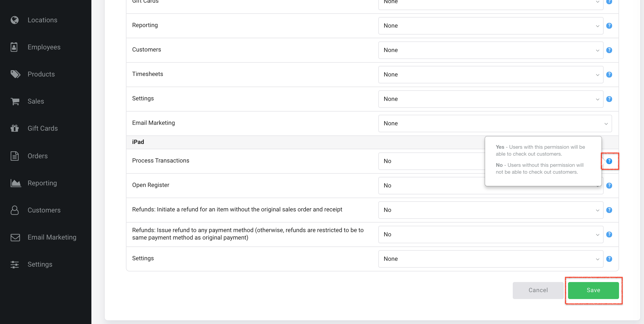644x324 pixels.
Task: Click the Process Transactions label
Action: point(161,161)
